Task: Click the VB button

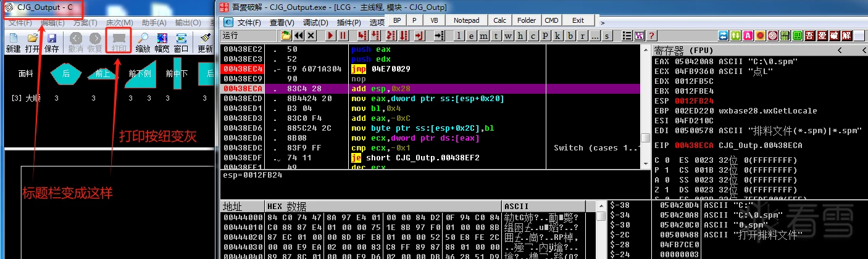Action: tap(434, 20)
